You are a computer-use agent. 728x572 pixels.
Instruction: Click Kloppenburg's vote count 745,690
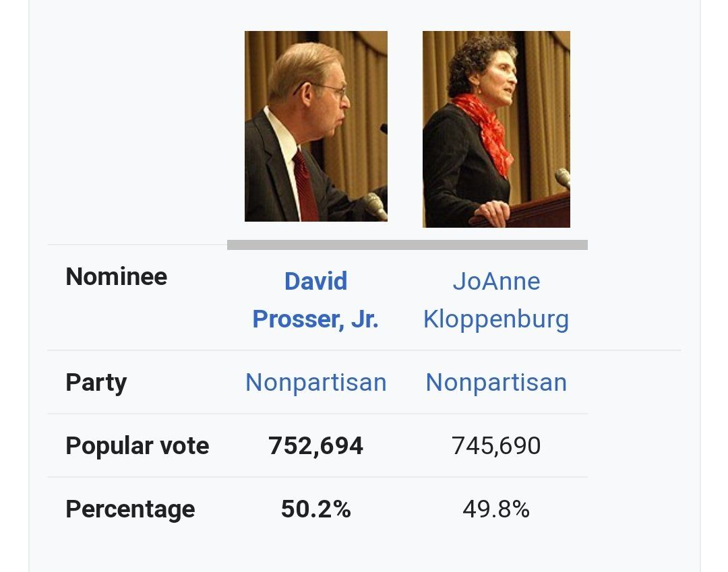pyautogui.click(x=496, y=445)
